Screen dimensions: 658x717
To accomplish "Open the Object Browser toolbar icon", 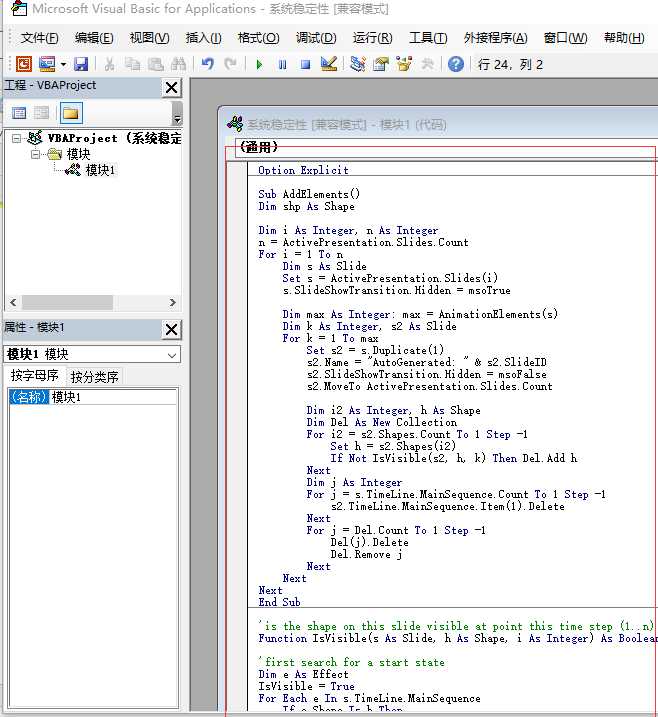I will (404, 64).
